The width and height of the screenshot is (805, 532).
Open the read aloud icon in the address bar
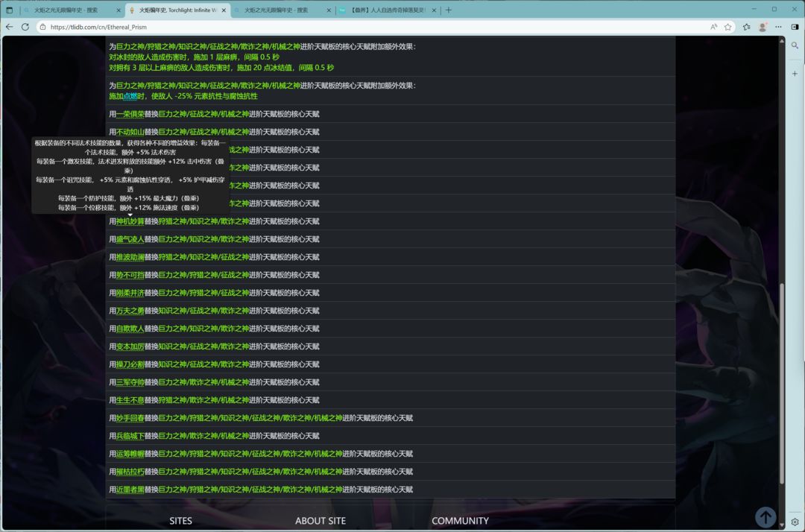(x=713, y=27)
